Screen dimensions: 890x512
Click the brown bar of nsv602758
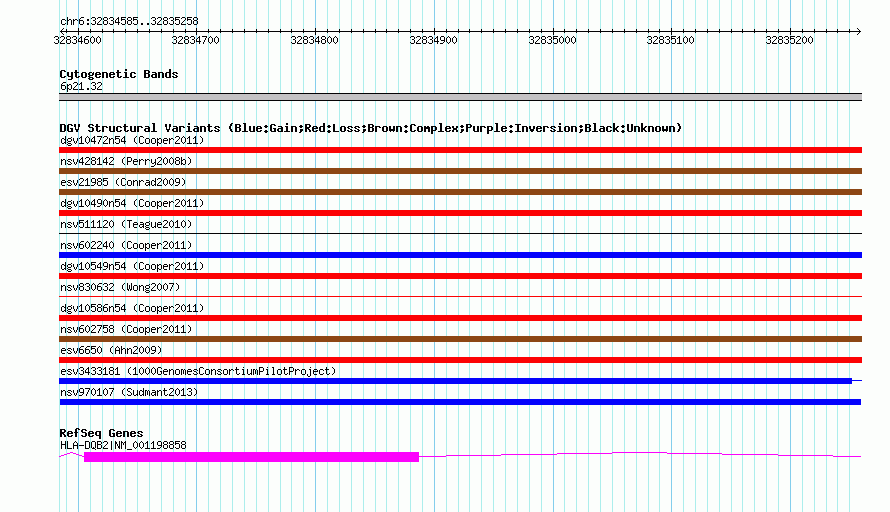(x=460, y=339)
